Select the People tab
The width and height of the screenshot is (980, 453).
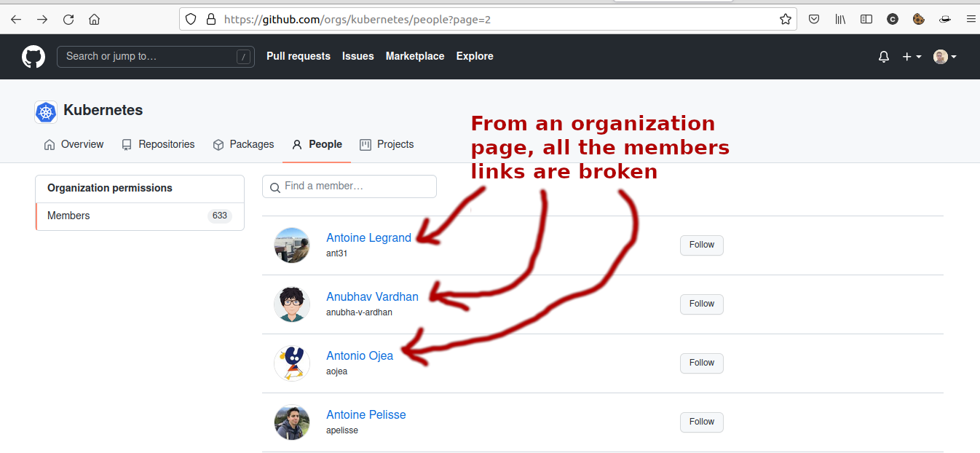[x=317, y=144]
